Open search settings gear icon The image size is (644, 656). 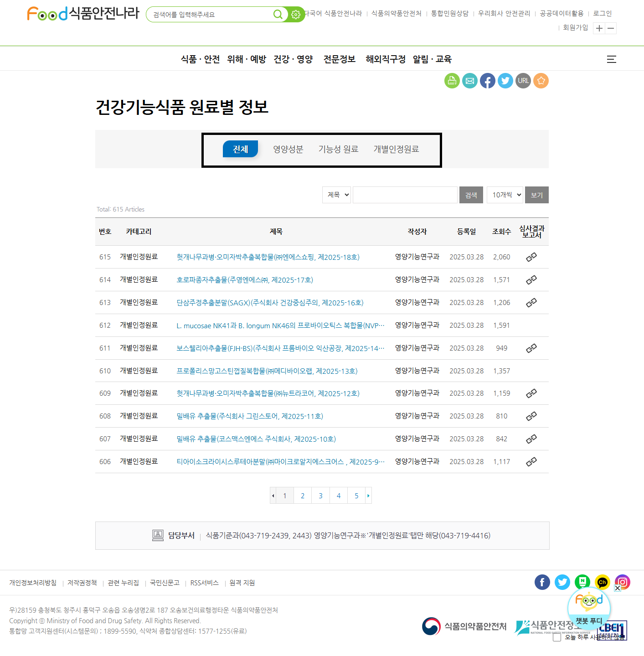tap(296, 15)
